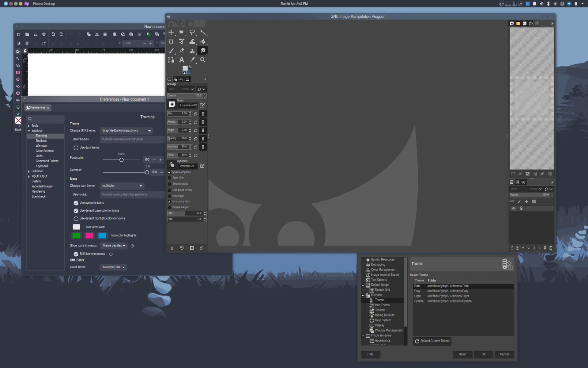Select the Rectangle Select tool in GIMP
Image resolution: width=588 pixels, height=368 pixels.
[x=182, y=33]
